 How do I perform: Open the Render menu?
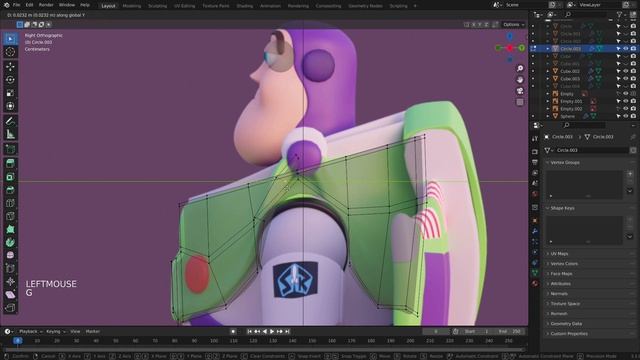click(x=46, y=5)
